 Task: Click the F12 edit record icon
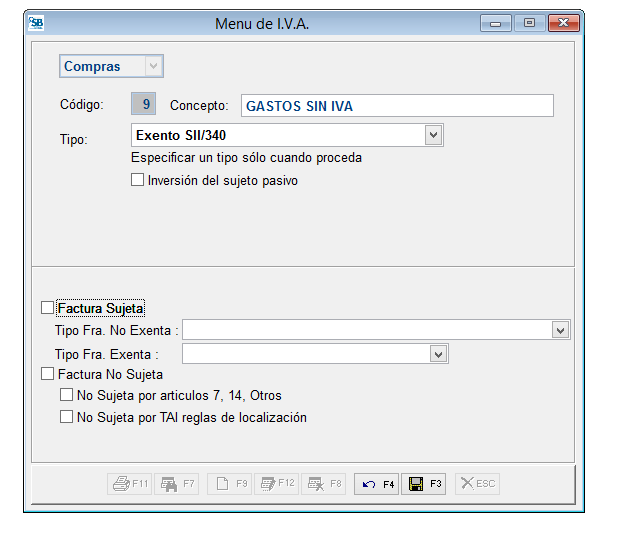click(276, 484)
